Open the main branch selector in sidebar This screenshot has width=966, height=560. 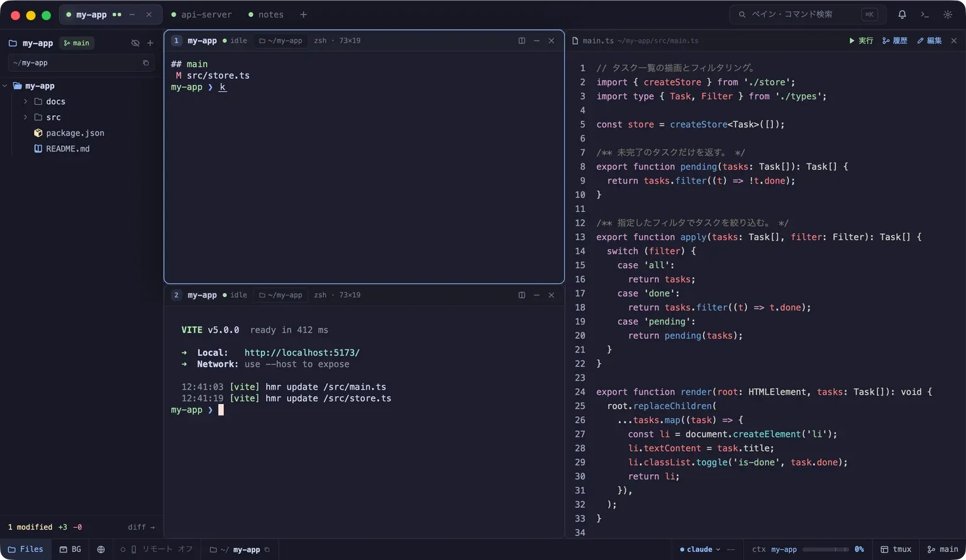click(77, 43)
